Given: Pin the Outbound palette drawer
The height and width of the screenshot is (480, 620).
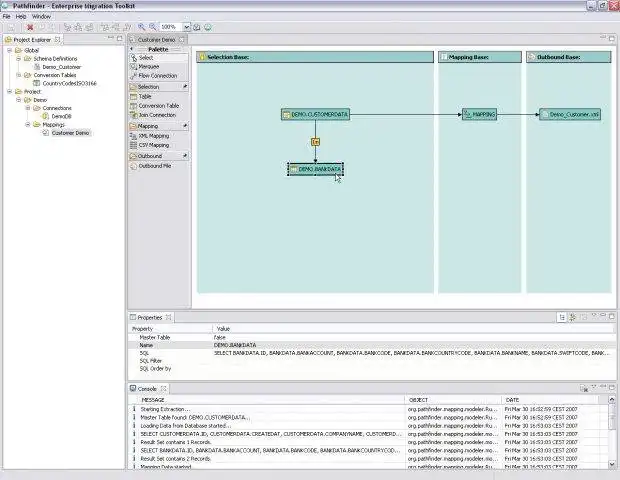Looking at the screenshot, I should (185, 156).
